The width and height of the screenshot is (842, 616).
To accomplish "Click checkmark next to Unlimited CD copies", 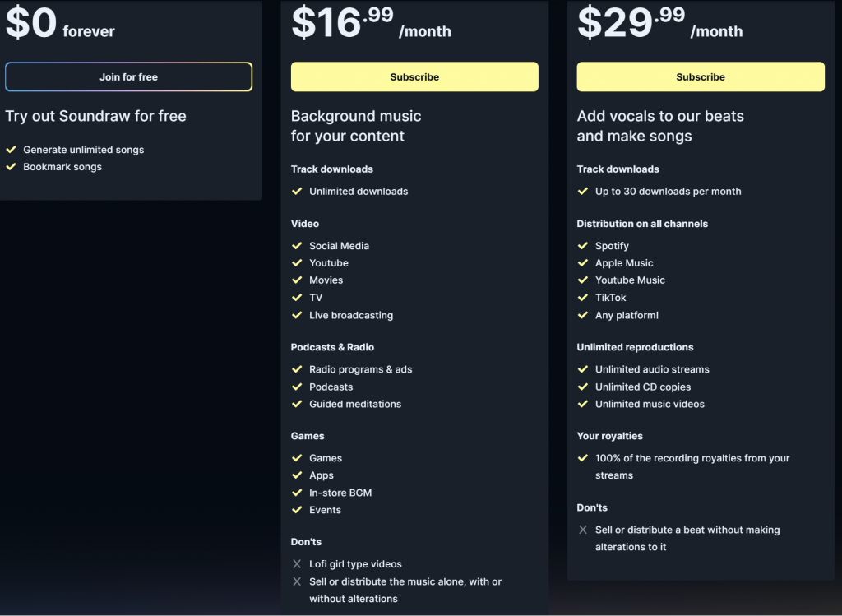I will click(x=583, y=387).
